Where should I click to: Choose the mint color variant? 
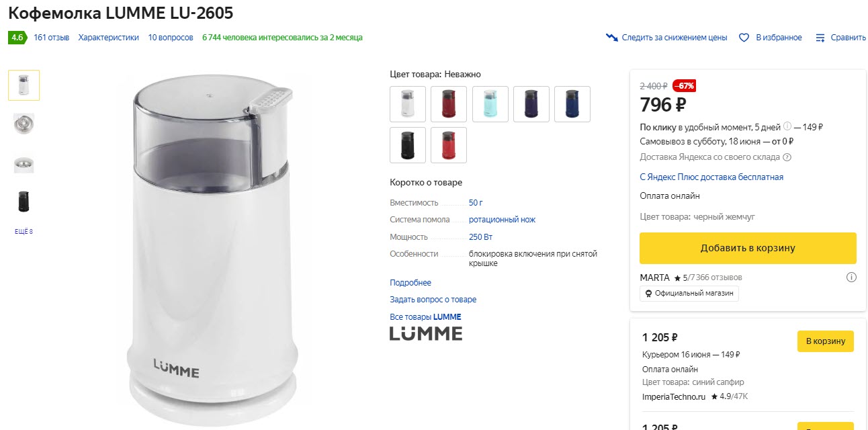pyautogui.click(x=490, y=104)
